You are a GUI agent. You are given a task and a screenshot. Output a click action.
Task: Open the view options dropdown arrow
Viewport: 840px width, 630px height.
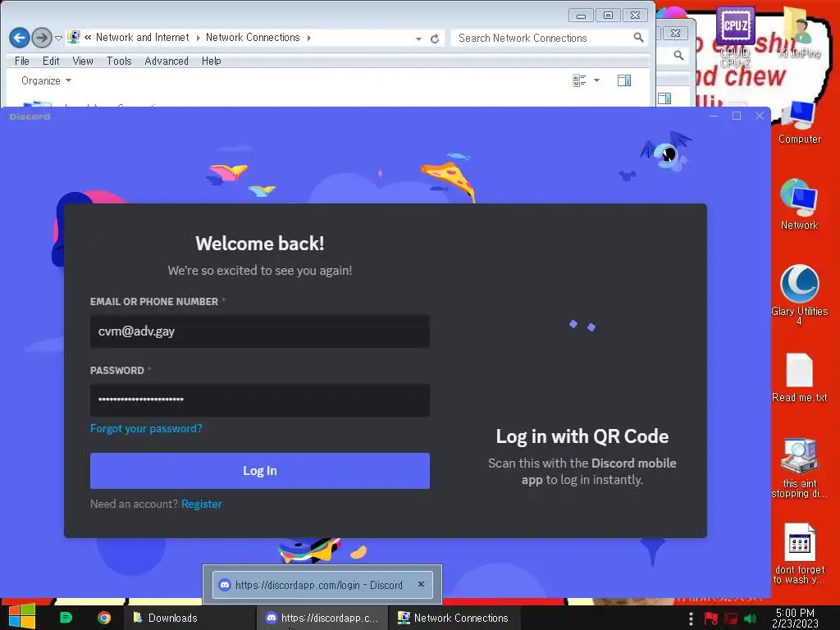596,81
